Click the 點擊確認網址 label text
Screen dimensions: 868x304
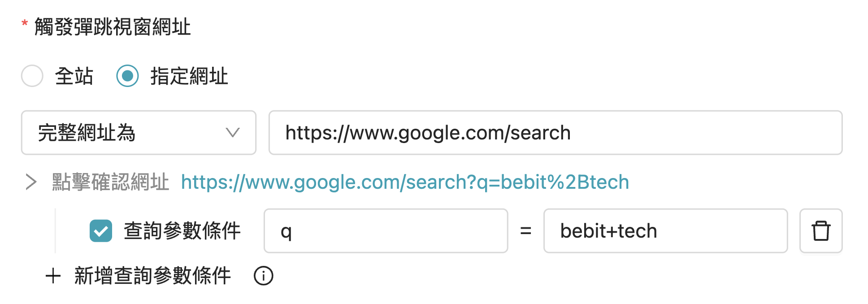[109, 182]
